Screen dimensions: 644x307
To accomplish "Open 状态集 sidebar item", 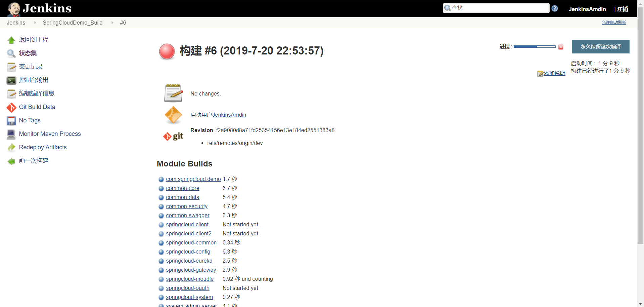I will pyautogui.click(x=28, y=53).
